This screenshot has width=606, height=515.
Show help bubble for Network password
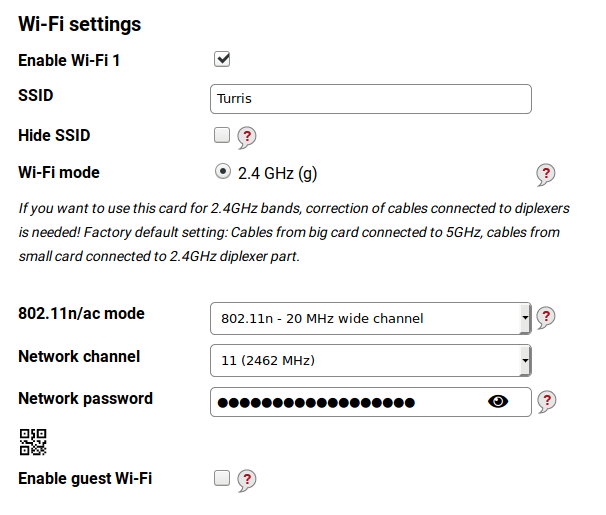coord(546,401)
